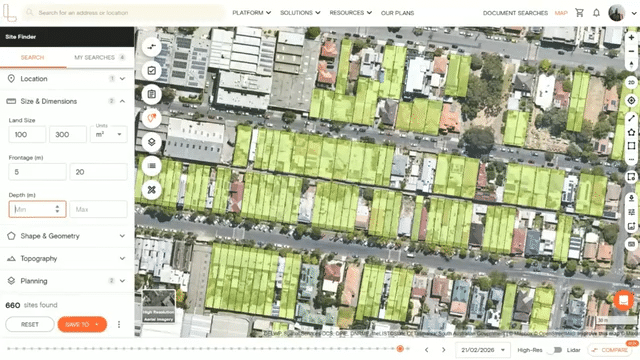This screenshot has width=640, height=360.
Task: Locate my position on the map
Action: 631,100
